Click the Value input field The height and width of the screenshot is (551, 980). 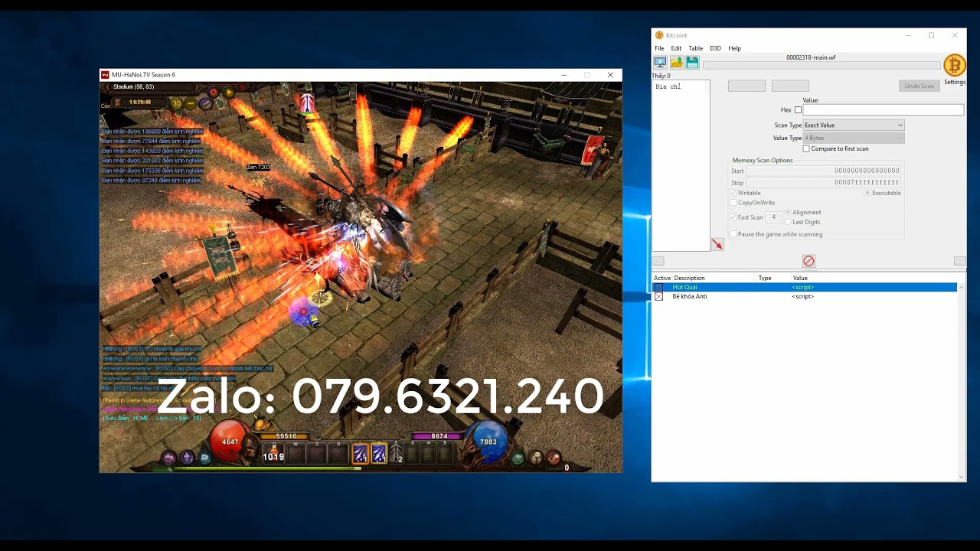click(x=883, y=110)
